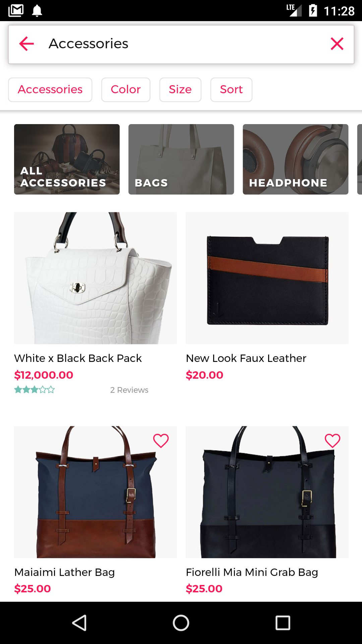
Task: Toggle favorite heart on Fiorelli Mia Mini Grab Bag
Action: click(333, 441)
